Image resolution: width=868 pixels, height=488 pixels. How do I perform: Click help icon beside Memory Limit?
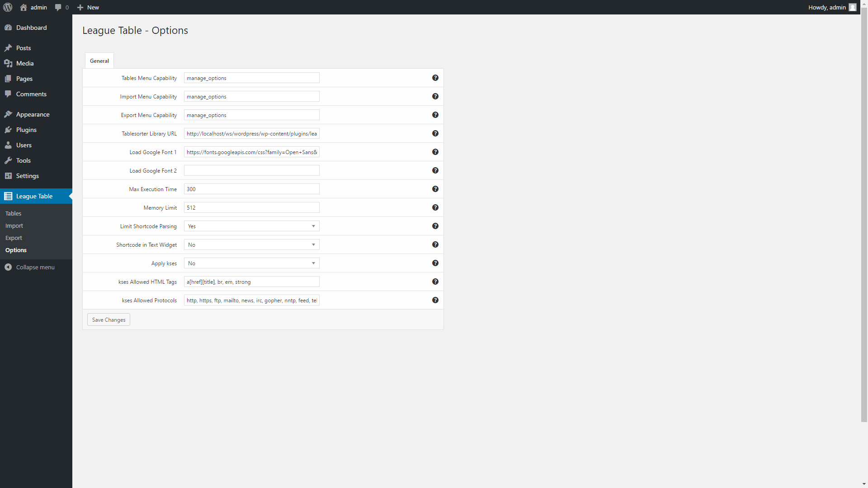[x=435, y=207]
